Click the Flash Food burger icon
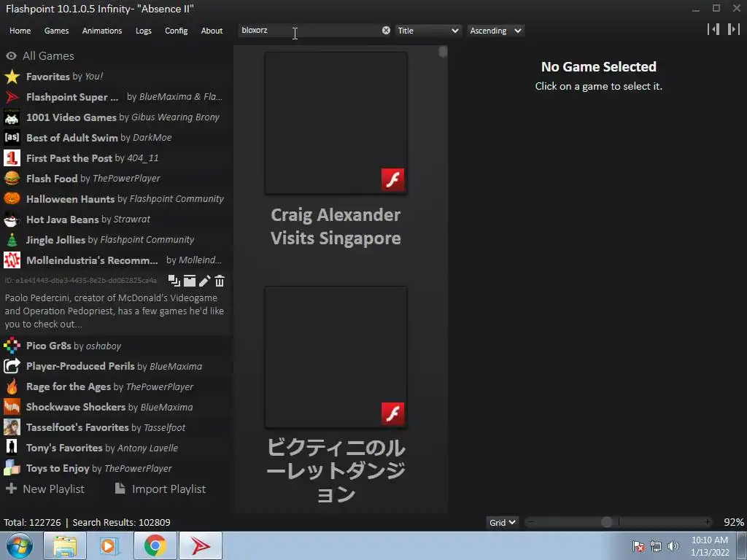 click(12, 179)
